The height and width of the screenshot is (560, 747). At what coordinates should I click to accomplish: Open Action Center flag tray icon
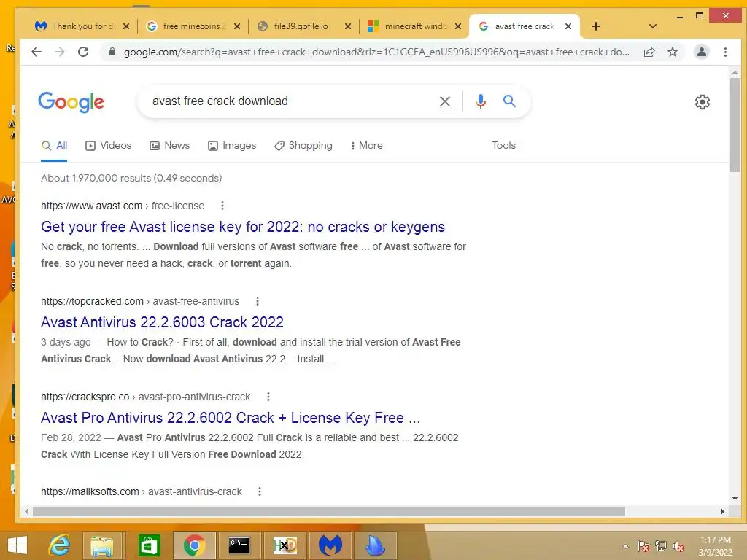[x=643, y=546]
